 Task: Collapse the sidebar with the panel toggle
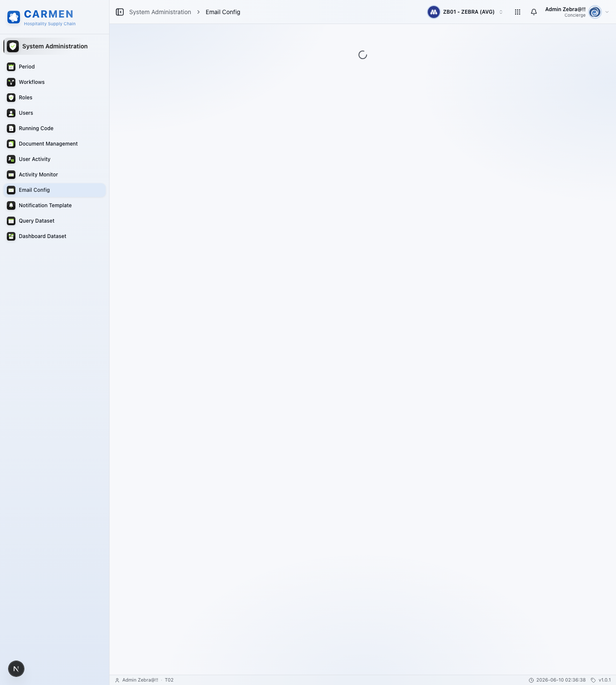120,12
